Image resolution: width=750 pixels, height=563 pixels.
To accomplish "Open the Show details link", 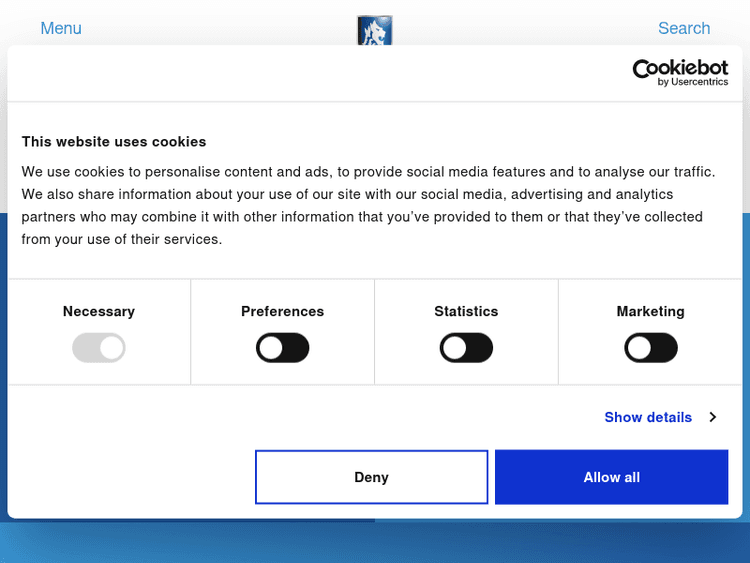I will point(648,417).
